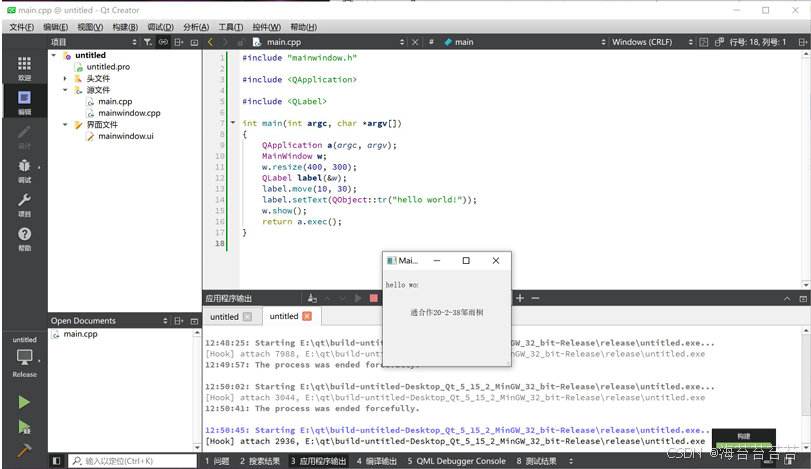Run the project with green play button
Image resolution: width=811 pixels, height=469 pixels.
[x=24, y=402]
